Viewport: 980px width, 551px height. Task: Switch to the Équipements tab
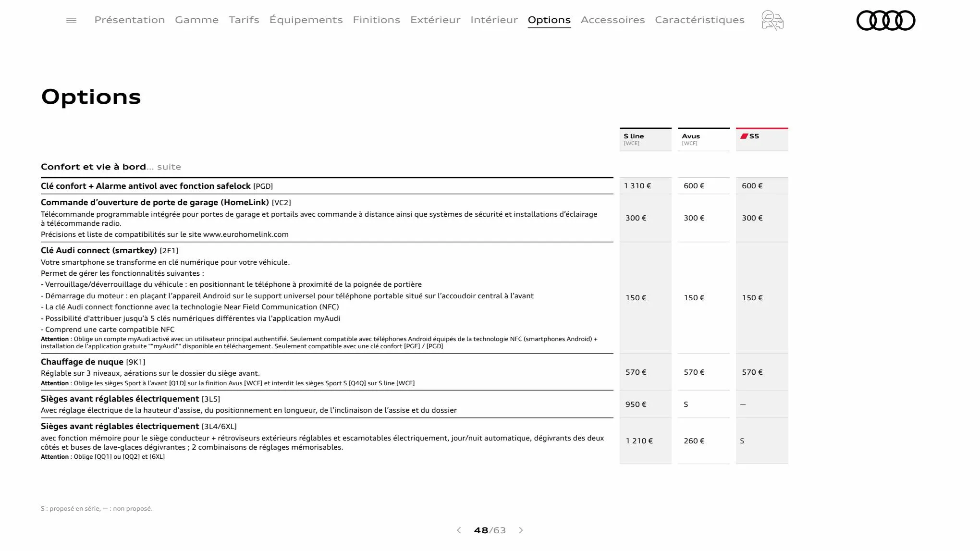pos(306,20)
